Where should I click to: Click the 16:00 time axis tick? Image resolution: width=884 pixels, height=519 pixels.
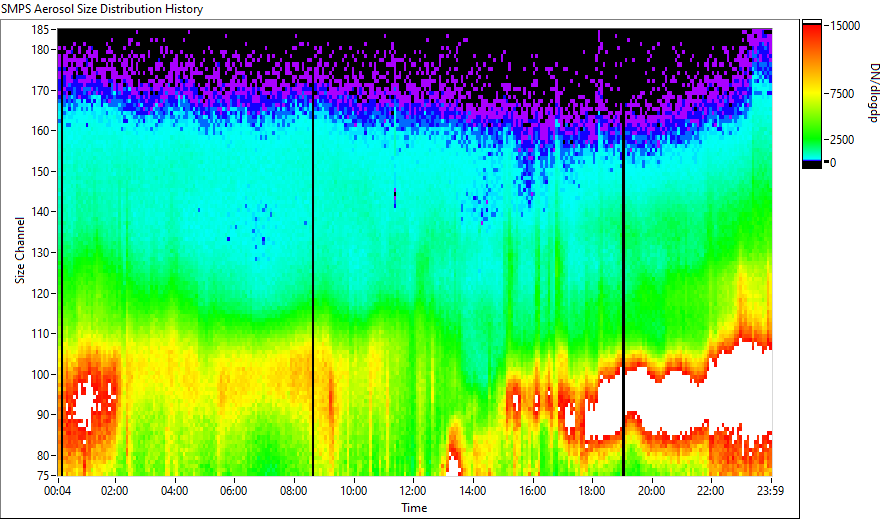click(532, 491)
